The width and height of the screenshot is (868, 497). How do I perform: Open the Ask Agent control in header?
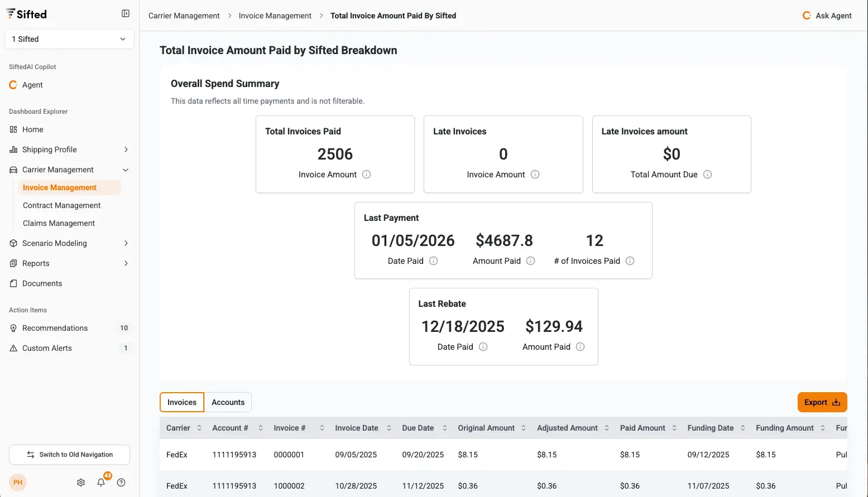click(x=827, y=15)
